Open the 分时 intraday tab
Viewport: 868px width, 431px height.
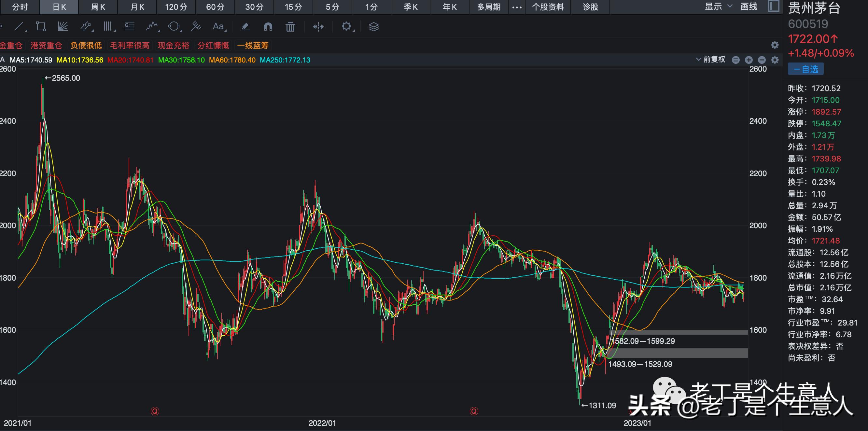point(20,7)
